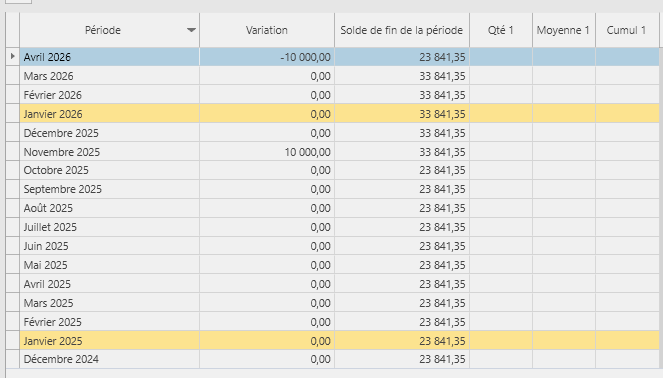Click the Solde de fin de la période header
The image size is (663, 378).
(x=402, y=30)
